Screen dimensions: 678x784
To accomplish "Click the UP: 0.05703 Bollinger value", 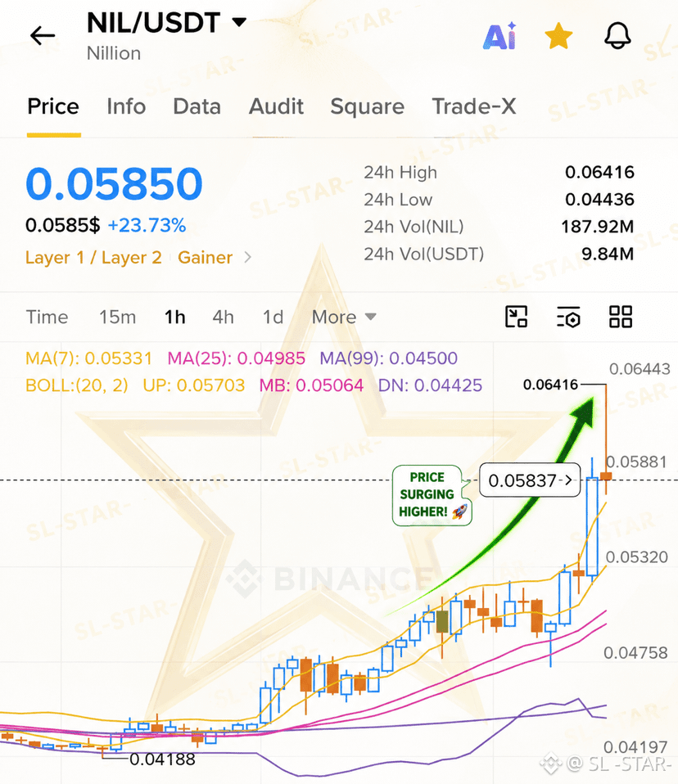I will 193,385.
